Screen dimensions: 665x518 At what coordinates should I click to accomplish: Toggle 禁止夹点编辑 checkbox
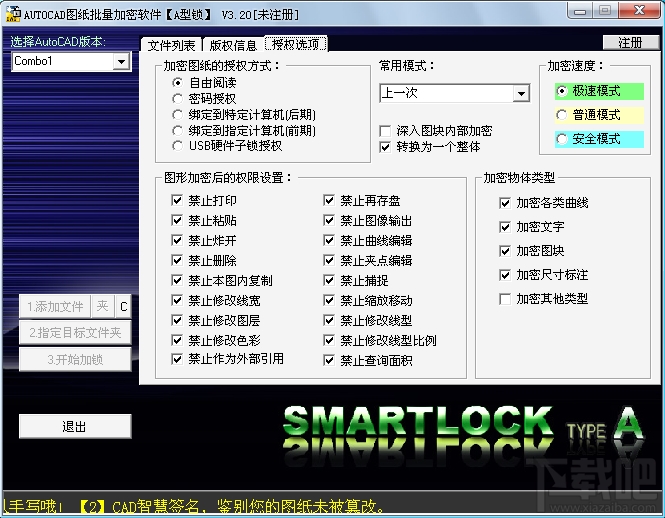point(329,260)
